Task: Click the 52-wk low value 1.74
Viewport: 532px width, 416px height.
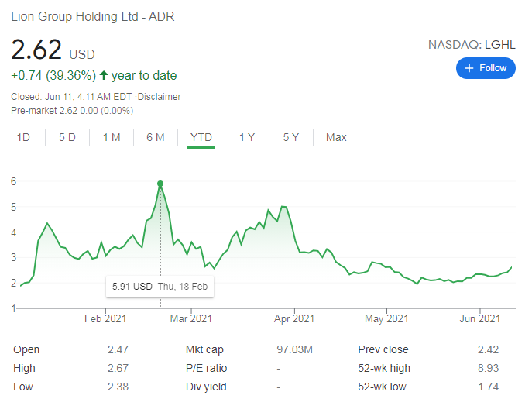Action: [x=488, y=387]
